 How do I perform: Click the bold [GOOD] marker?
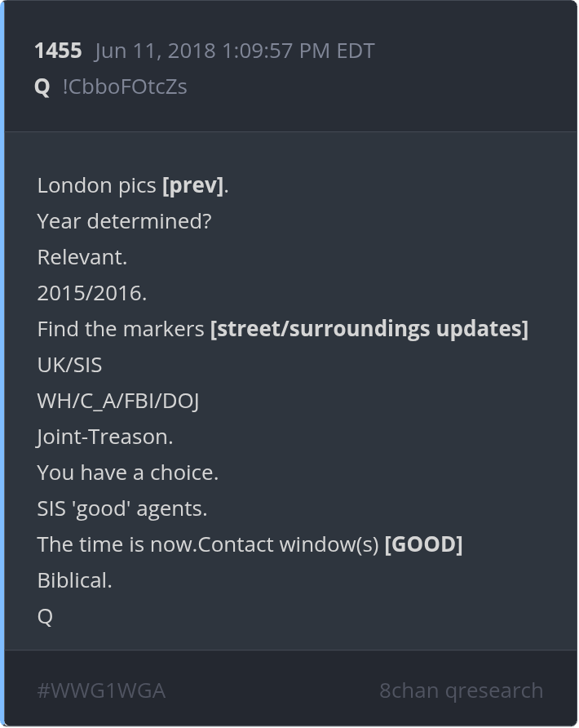click(423, 544)
